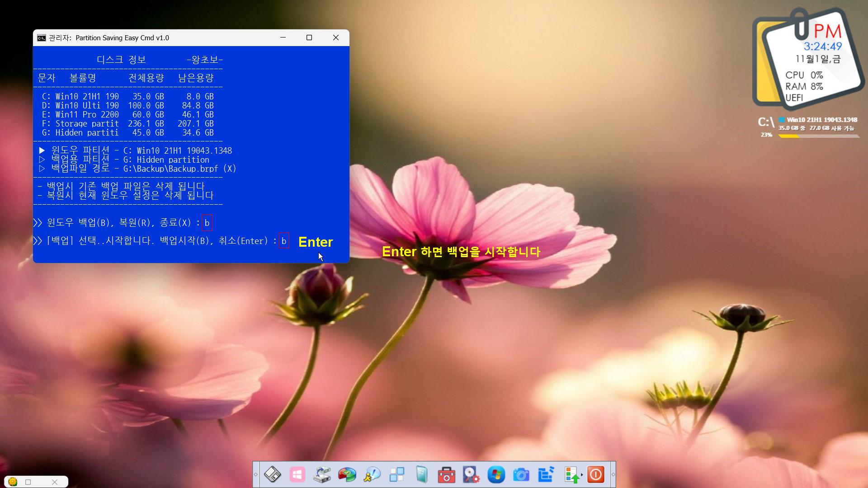Click the '전체용량' column header
This screenshot has height=488, width=868.
pyautogui.click(x=146, y=78)
